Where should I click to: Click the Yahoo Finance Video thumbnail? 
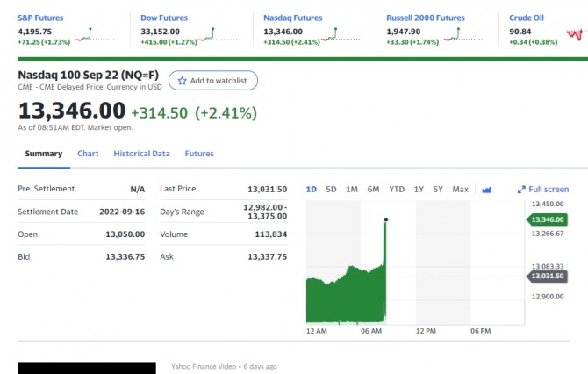tap(88, 368)
